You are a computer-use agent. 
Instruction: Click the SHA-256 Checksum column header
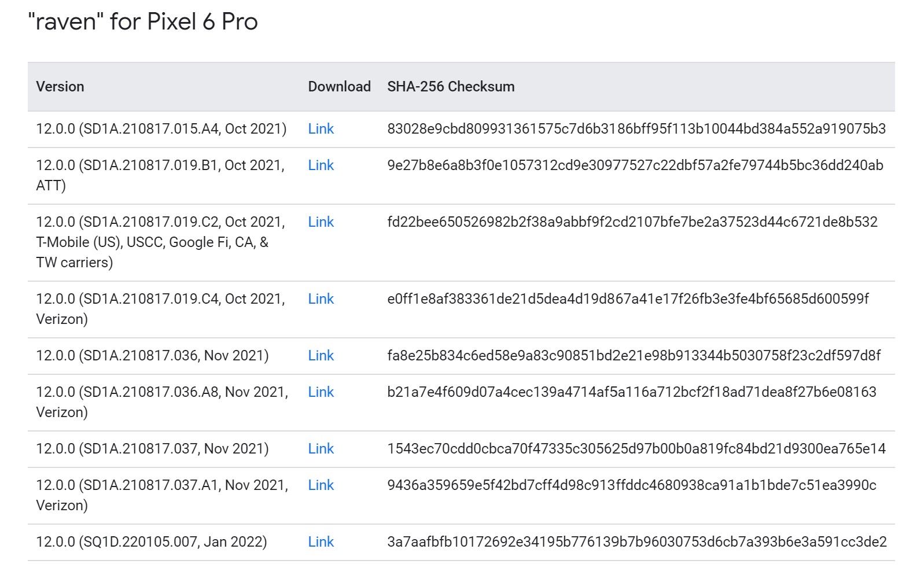(x=451, y=87)
